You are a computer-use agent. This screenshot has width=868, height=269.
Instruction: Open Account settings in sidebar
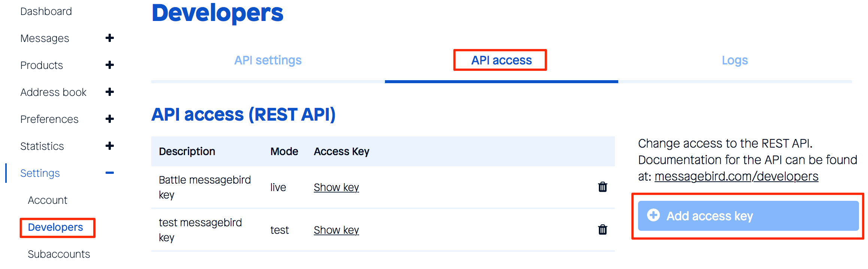pyautogui.click(x=48, y=200)
